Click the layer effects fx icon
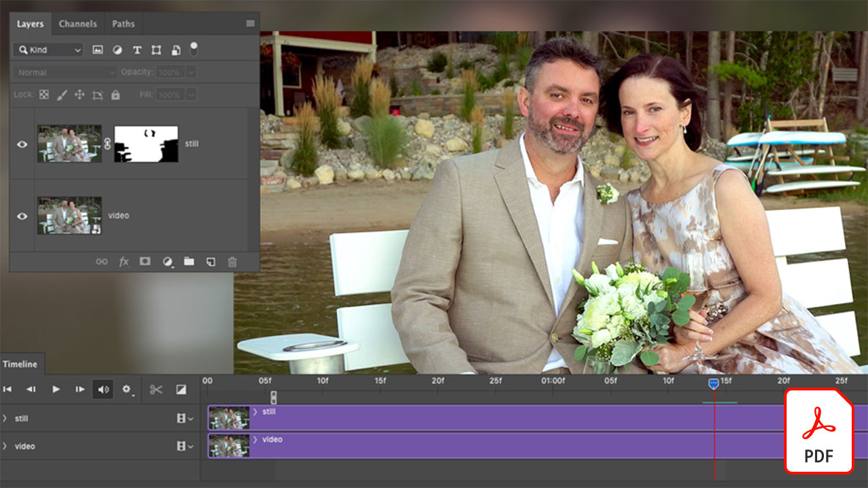The width and height of the screenshot is (868, 488). click(123, 262)
